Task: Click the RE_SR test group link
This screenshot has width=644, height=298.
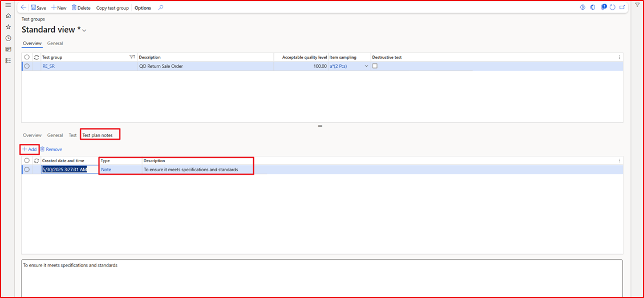Action: [x=49, y=66]
